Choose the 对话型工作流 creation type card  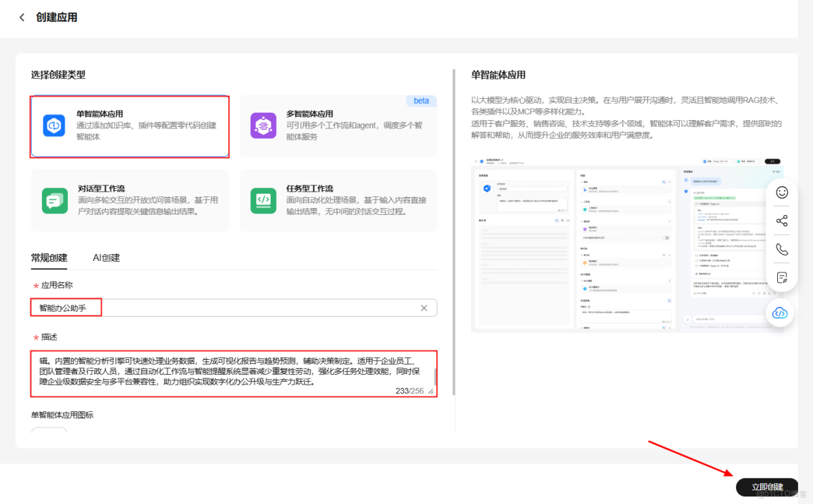[x=130, y=201]
